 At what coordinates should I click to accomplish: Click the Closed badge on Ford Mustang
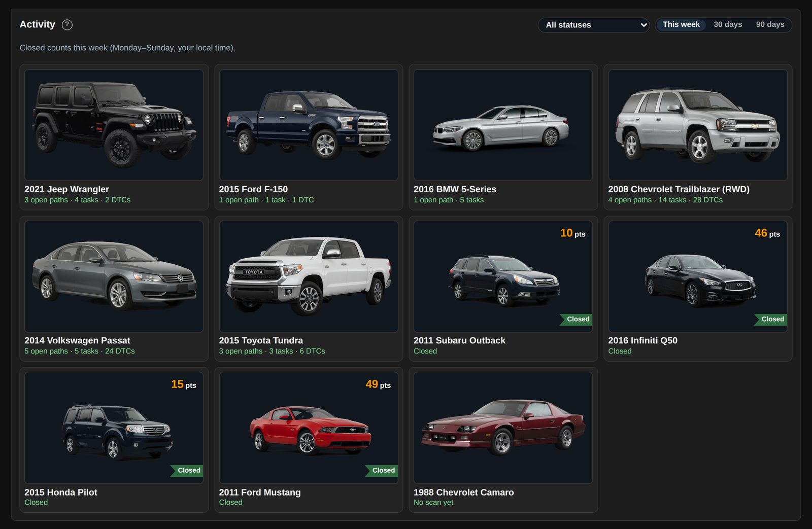(382, 470)
